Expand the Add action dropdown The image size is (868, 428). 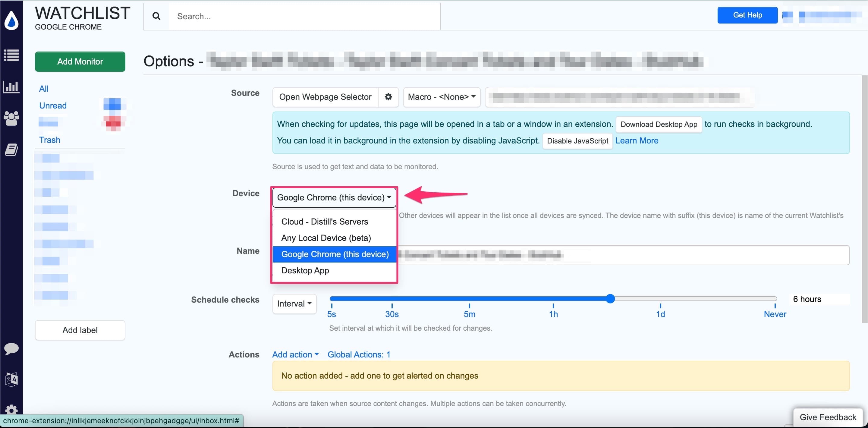(295, 354)
